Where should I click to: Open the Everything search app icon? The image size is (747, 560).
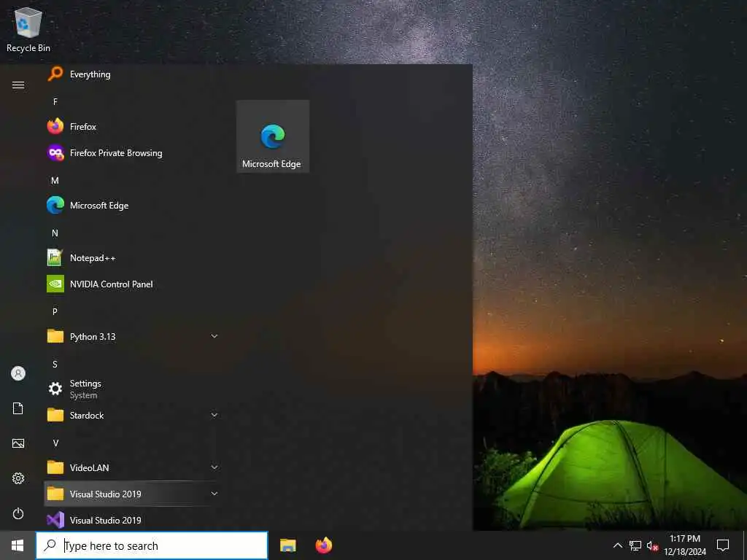point(55,74)
